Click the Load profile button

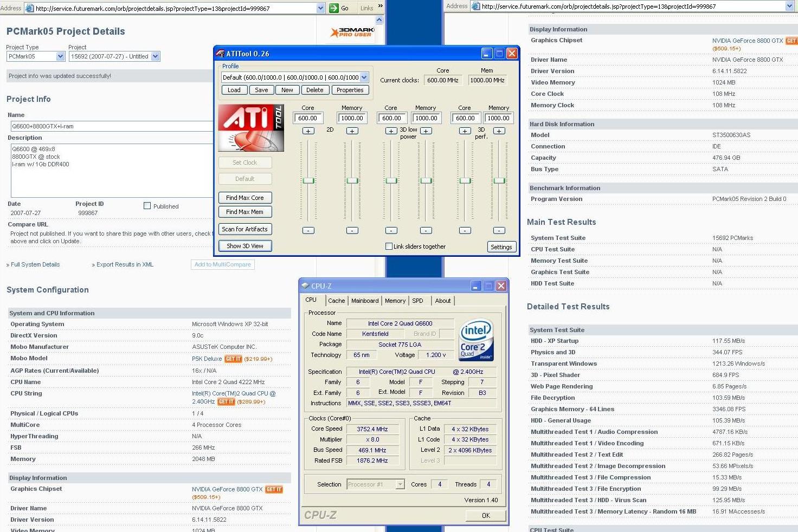[x=234, y=90]
